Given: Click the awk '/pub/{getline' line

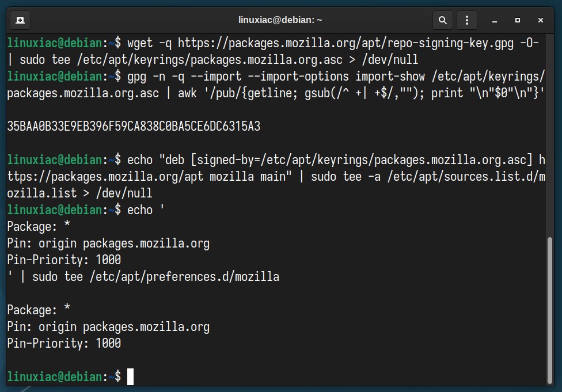Looking at the screenshot, I should coord(276,93).
